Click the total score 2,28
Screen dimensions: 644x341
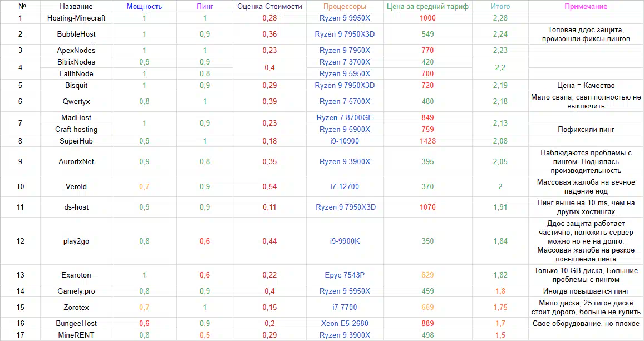pyautogui.click(x=500, y=18)
